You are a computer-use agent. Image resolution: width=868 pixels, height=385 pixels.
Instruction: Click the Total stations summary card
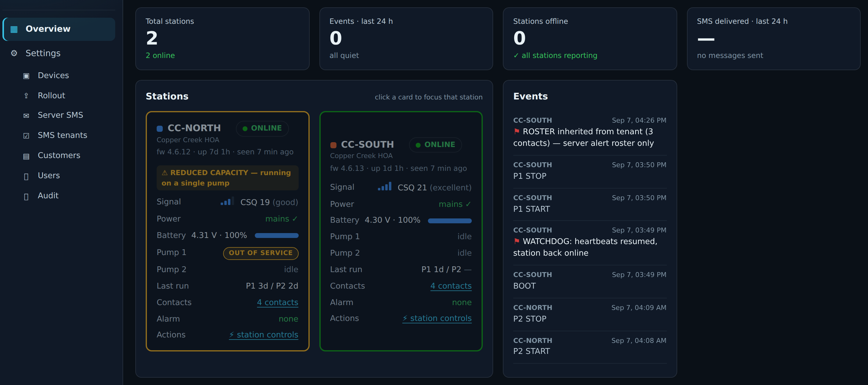[222, 38]
